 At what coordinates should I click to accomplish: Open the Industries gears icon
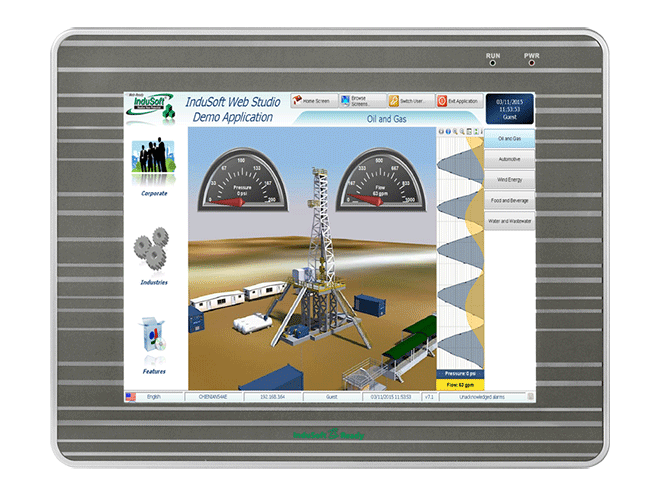point(152,249)
